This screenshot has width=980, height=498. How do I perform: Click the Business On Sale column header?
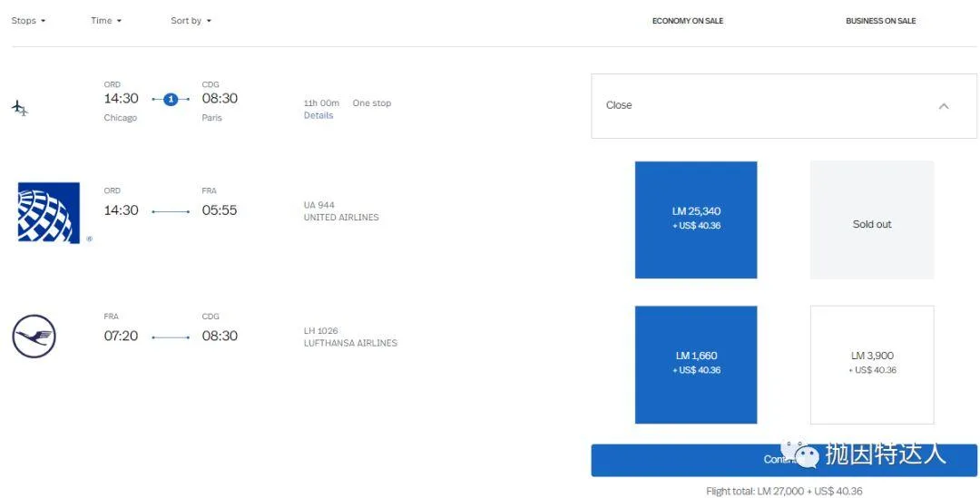880,21
